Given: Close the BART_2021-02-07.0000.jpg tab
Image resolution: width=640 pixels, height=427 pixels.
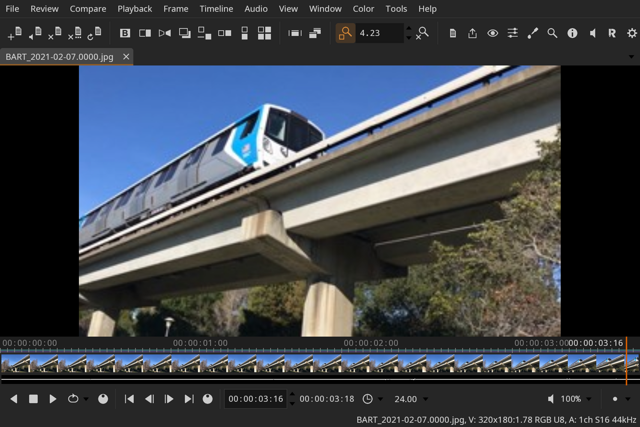Looking at the screenshot, I should click(x=126, y=57).
